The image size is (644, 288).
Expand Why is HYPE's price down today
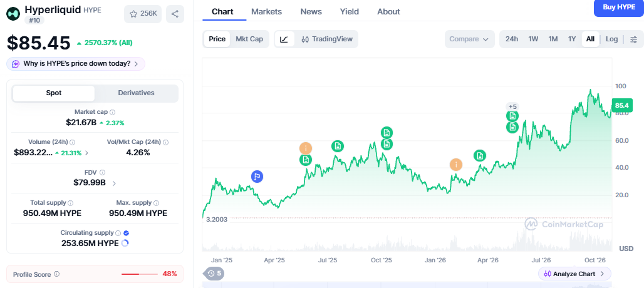[x=76, y=64]
